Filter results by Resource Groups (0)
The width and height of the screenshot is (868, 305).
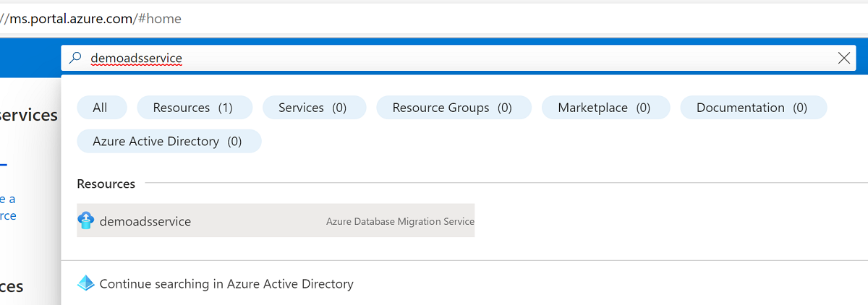click(454, 108)
